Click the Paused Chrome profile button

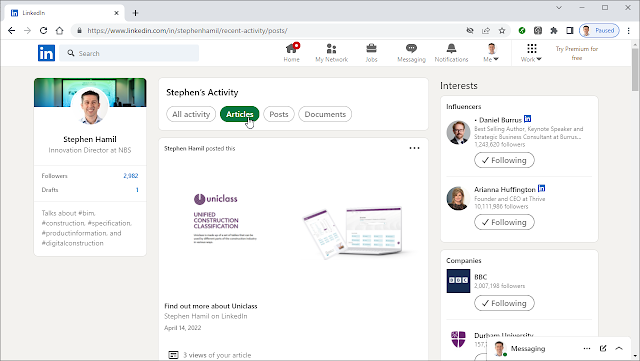[599, 31]
